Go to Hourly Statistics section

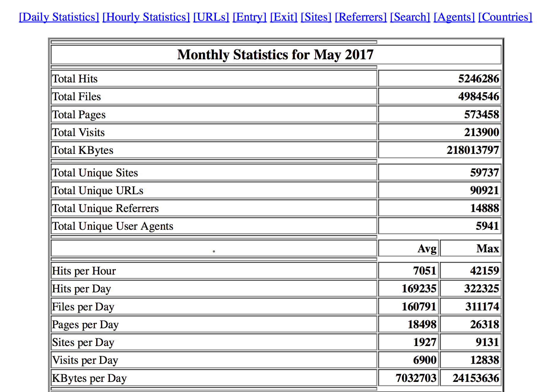pyautogui.click(x=146, y=17)
